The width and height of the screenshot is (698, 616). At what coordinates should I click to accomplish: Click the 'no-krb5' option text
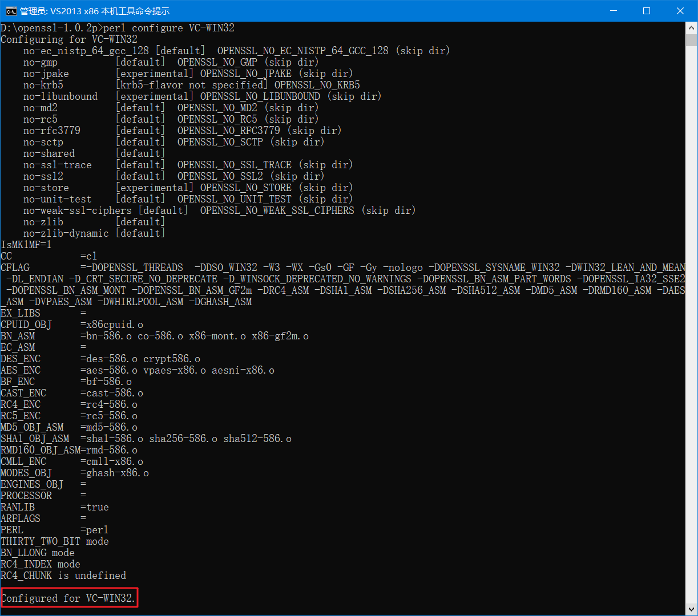click(x=43, y=85)
